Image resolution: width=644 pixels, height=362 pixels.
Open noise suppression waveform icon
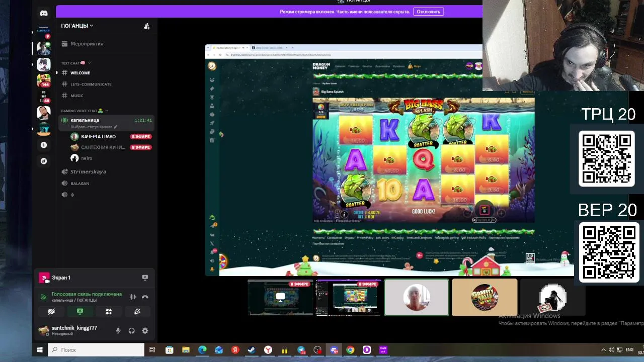[x=133, y=297]
